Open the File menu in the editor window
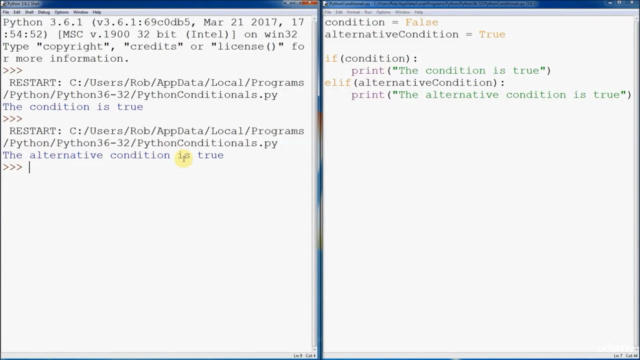The height and width of the screenshot is (360, 640). (328, 12)
